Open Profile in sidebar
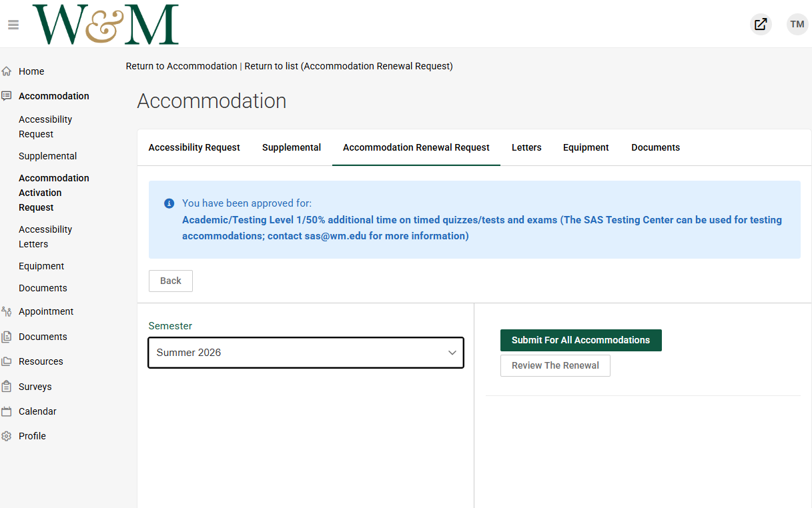The width and height of the screenshot is (812, 508). 32,436
